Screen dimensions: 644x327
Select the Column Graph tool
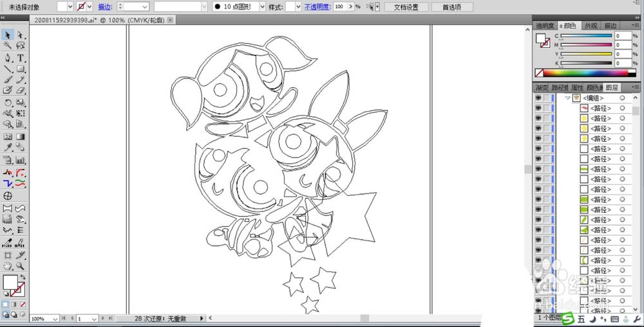point(20,160)
